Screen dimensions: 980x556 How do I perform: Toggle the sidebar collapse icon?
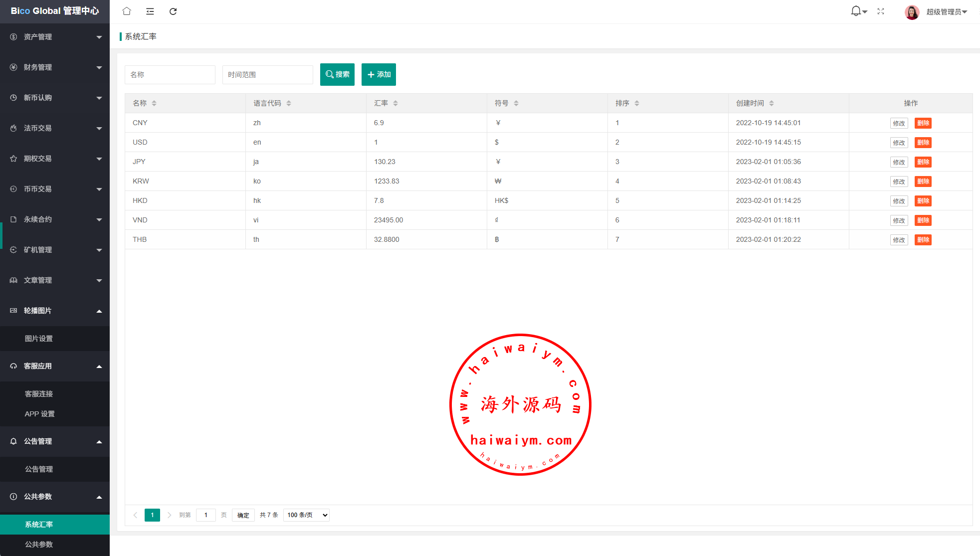point(150,11)
